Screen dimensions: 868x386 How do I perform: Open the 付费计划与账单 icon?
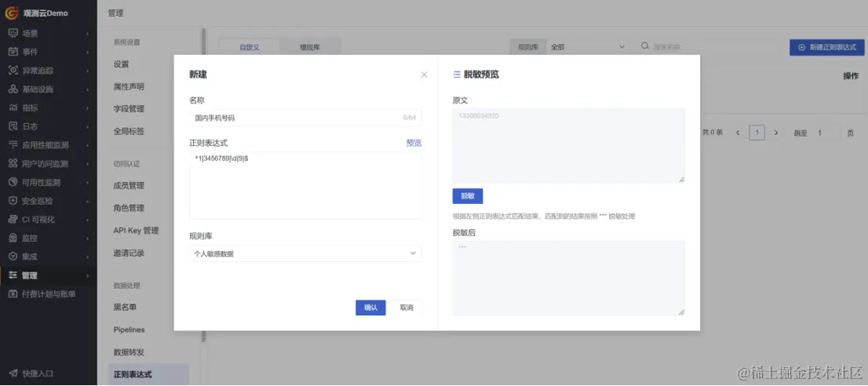pos(13,293)
